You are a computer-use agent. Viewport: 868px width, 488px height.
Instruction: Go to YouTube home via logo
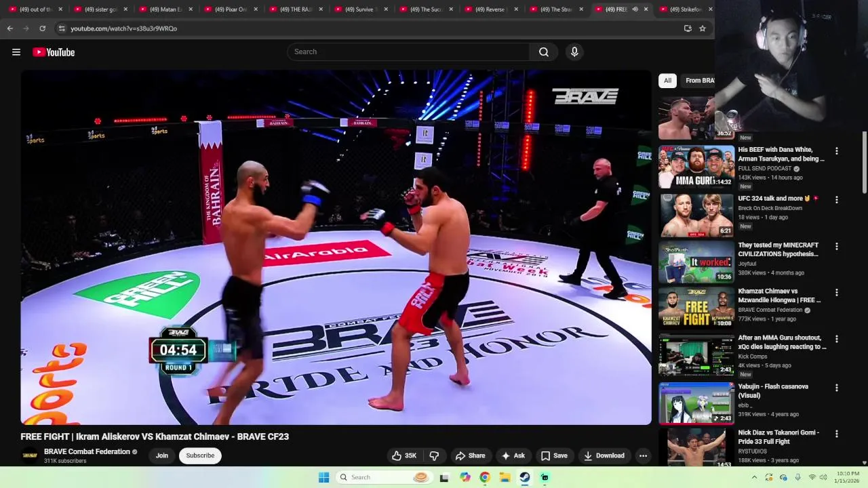click(x=54, y=52)
